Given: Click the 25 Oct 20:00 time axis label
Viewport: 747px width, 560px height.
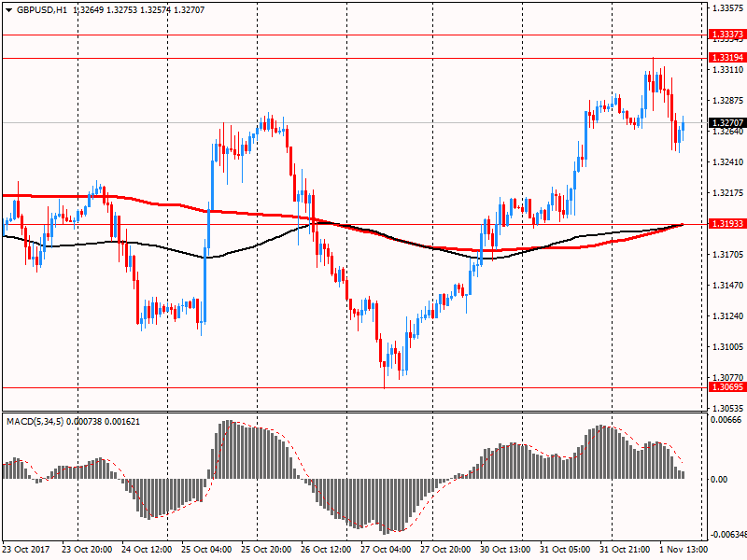Looking at the screenshot, I should [266, 550].
